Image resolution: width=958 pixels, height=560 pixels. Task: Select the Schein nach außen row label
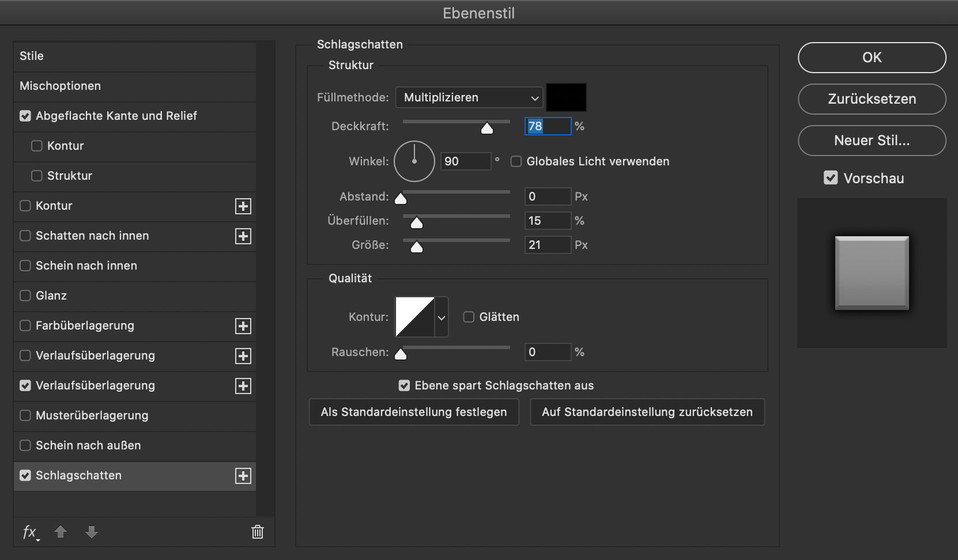(x=88, y=445)
